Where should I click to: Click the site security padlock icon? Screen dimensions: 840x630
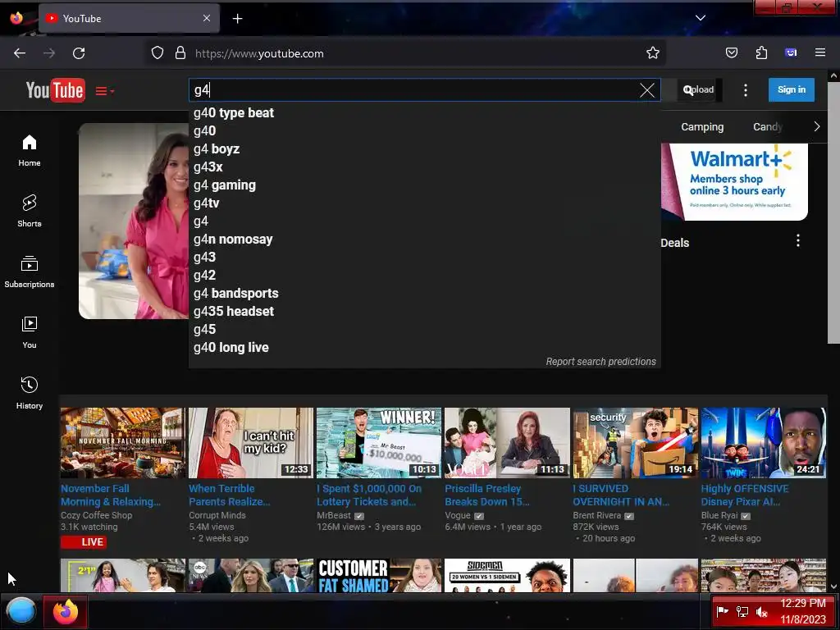180,53
